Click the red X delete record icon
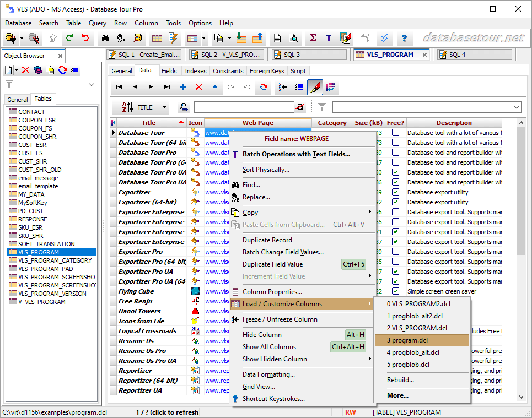Screen dimensions: 532x418 point(199,87)
